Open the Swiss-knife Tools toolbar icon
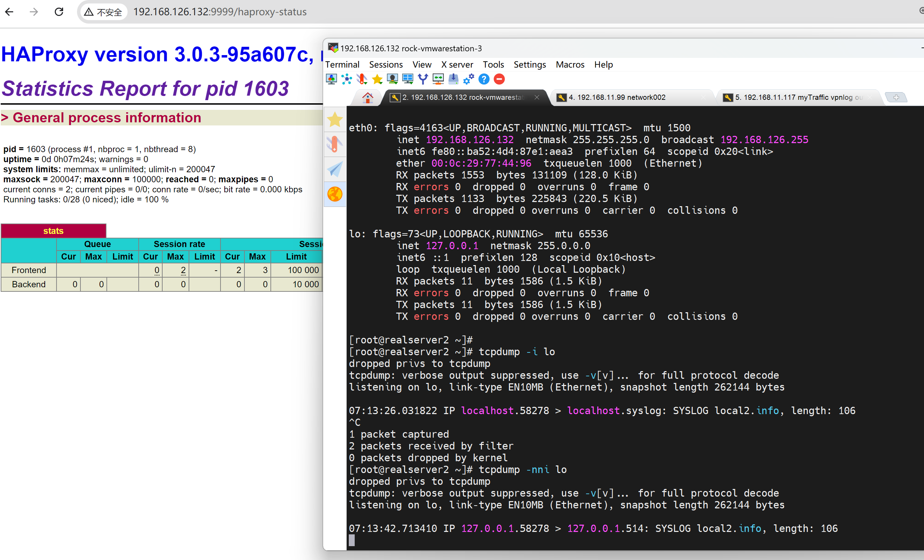This screenshot has width=924, height=560. coord(362,79)
